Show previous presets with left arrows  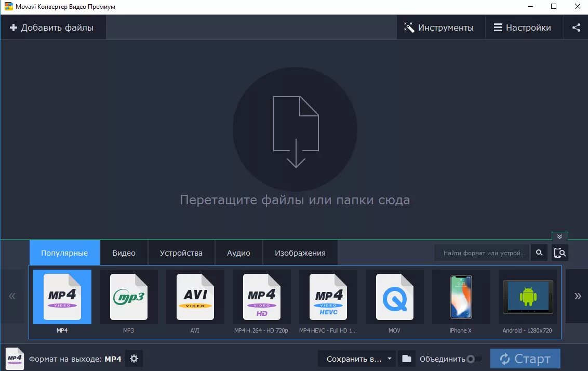coord(12,296)
